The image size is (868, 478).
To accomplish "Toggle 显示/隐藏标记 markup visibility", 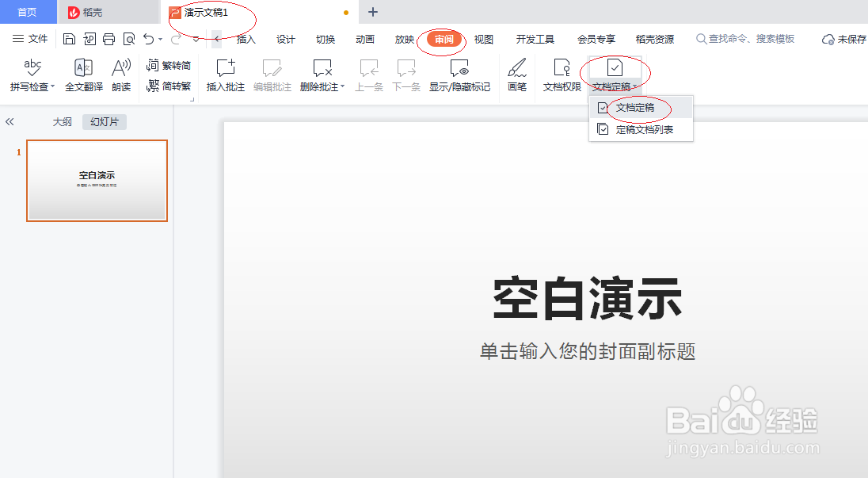I will [x=459, y=75].
